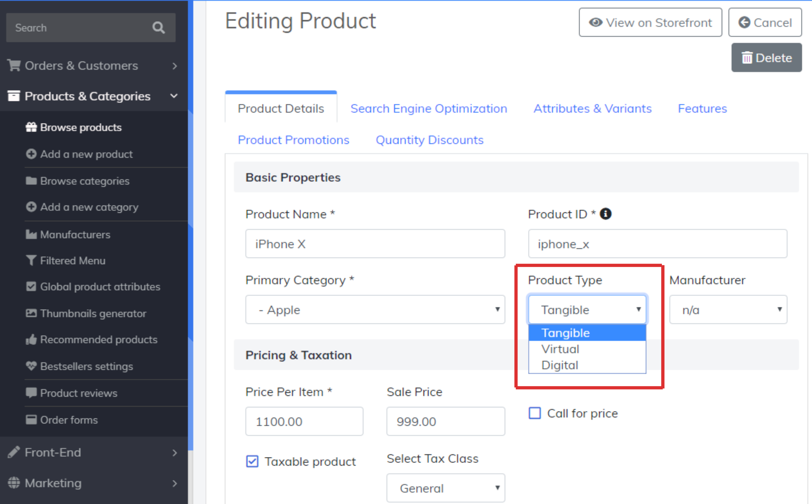
Task: Click the Product reviews comment icon
Action: [x=31, y=393]
